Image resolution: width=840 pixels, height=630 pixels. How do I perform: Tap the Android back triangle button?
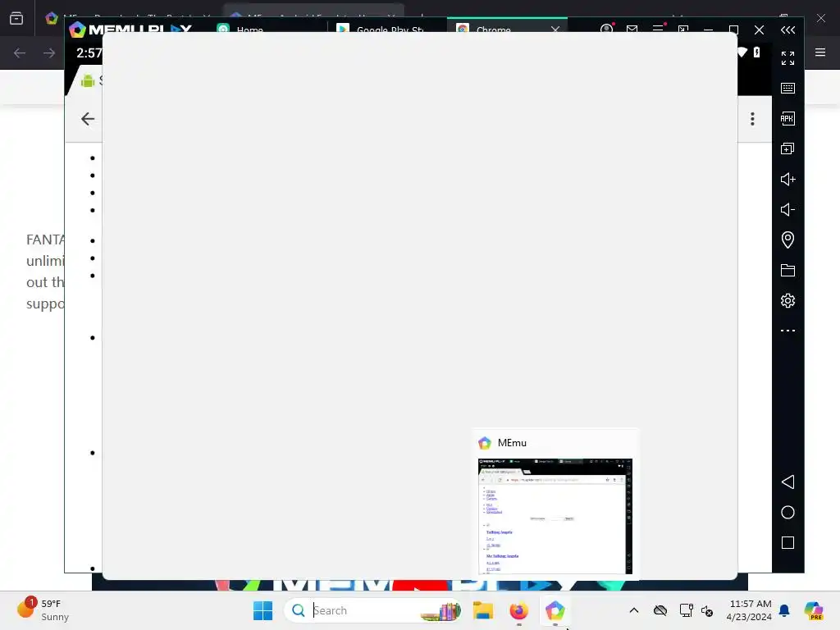[787, 482]
